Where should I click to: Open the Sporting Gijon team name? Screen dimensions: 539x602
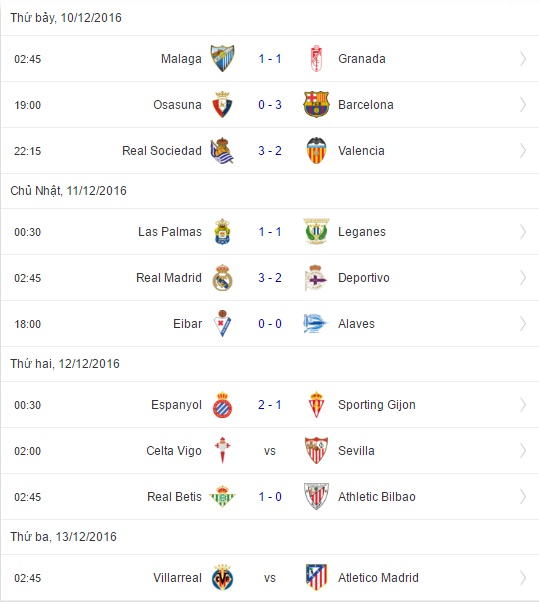click(377, 405)
